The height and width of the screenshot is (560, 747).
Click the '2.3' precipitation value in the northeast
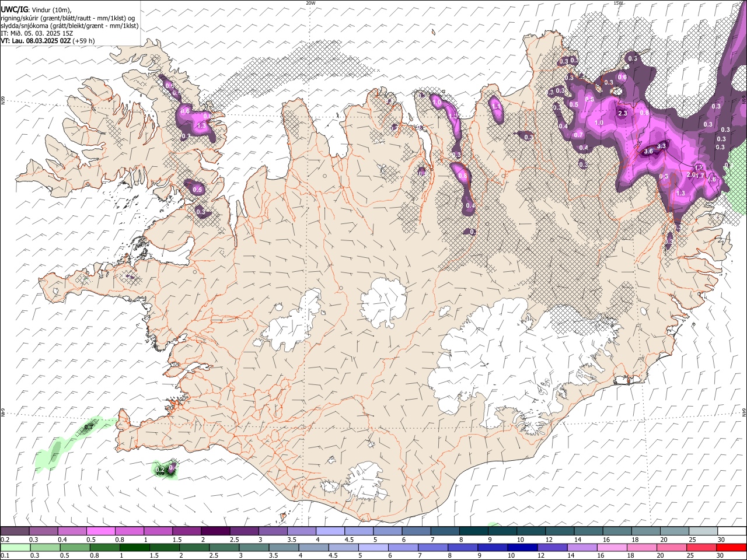622,113
